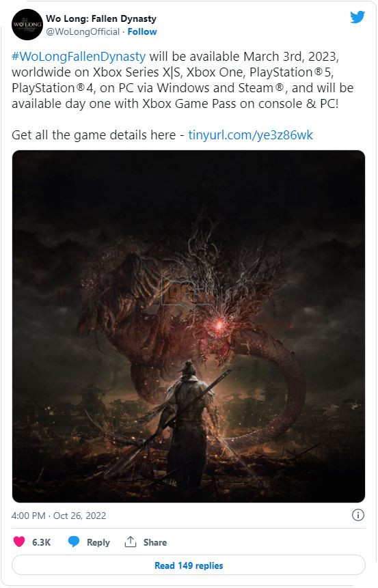Image resolution: width=378 pixels, height=588 pixels.
Task: Open the #WoLongFallenDynasty hashtag
Action: (x=79, y=57)
